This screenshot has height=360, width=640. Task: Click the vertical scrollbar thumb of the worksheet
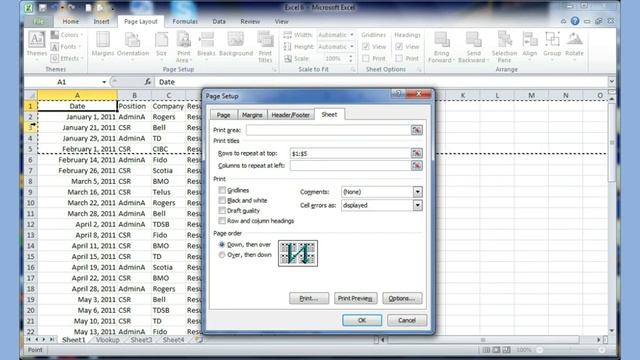pos(611,142)
